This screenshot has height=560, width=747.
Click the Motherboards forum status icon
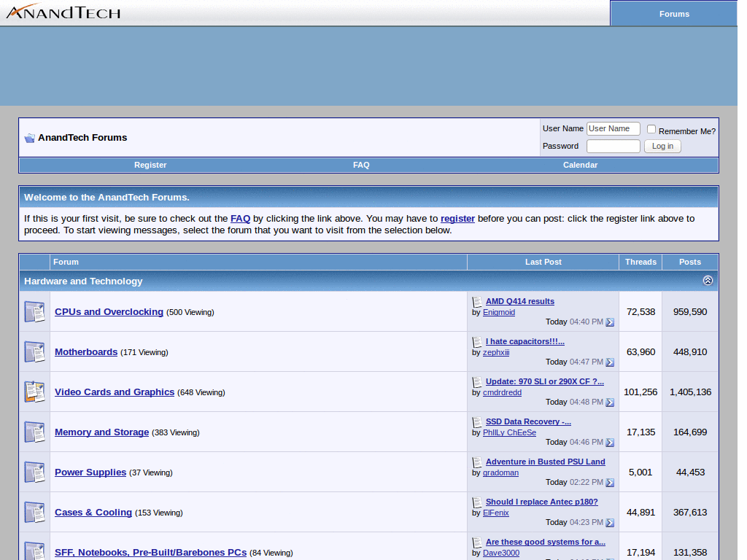coord(35,352)
